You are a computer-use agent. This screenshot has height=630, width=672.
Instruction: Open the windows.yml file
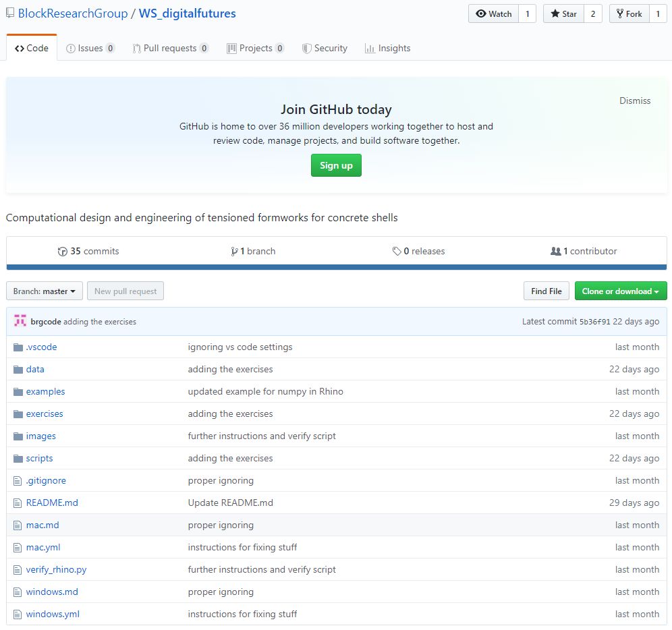point(53,614)
